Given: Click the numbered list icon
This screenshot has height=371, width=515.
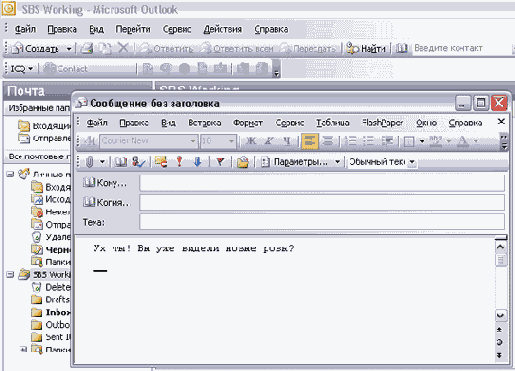Looking at the screenshot, I should pyautogui.click(x=350, y=141).
